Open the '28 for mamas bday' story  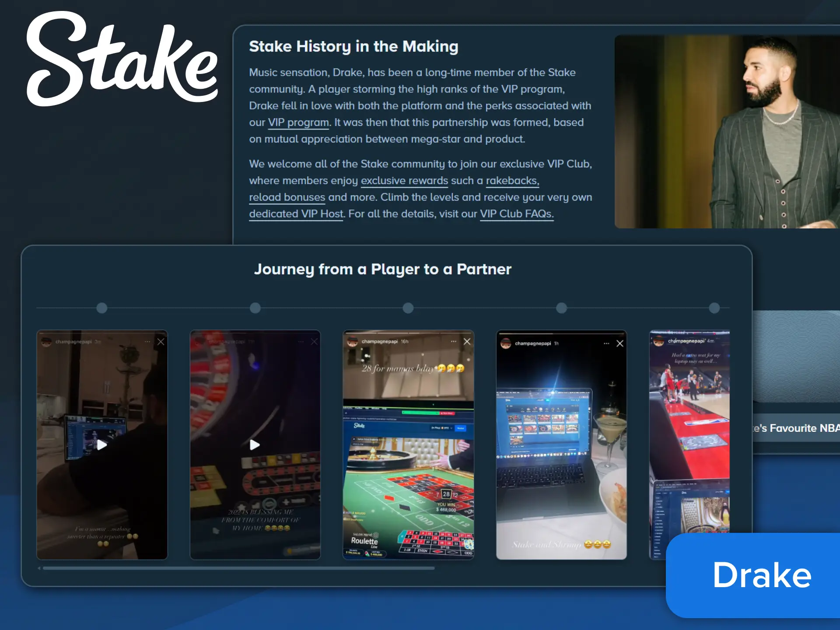pyautogui.click(x=408, y=445)
